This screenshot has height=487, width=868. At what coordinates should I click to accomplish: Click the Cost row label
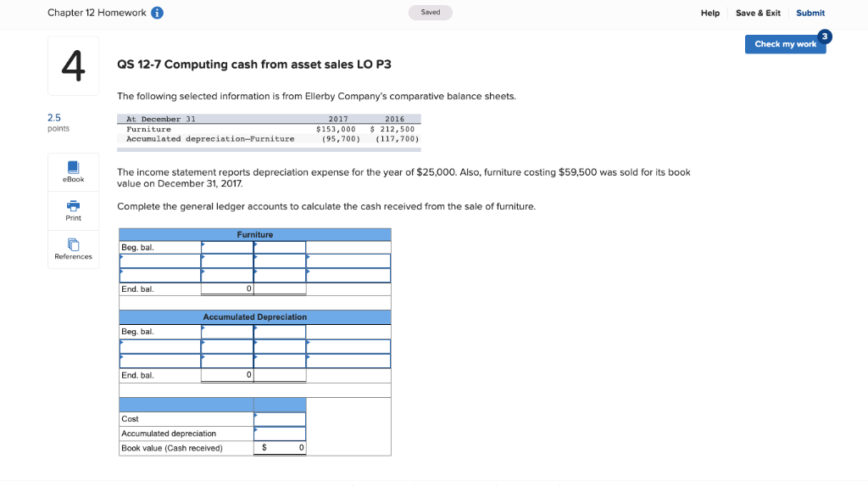130,419
